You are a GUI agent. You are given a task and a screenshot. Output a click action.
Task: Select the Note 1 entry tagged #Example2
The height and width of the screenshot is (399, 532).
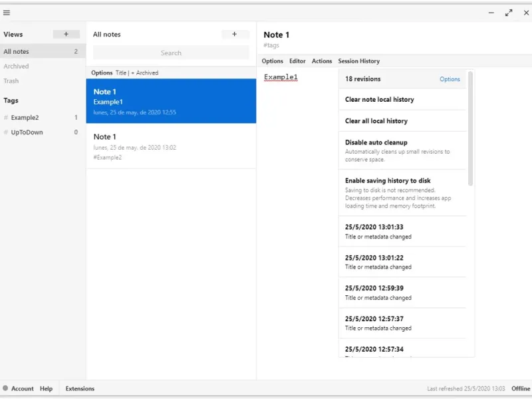[171, 146]
